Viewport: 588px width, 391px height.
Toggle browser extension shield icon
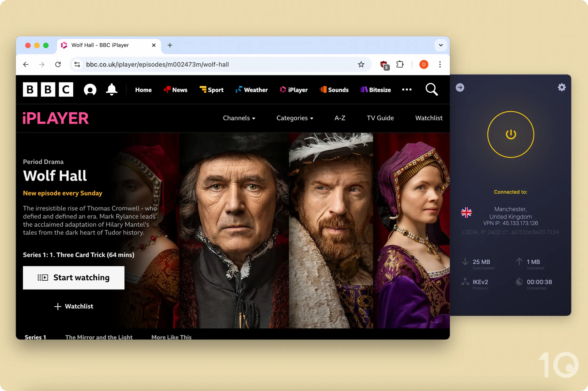384,64
